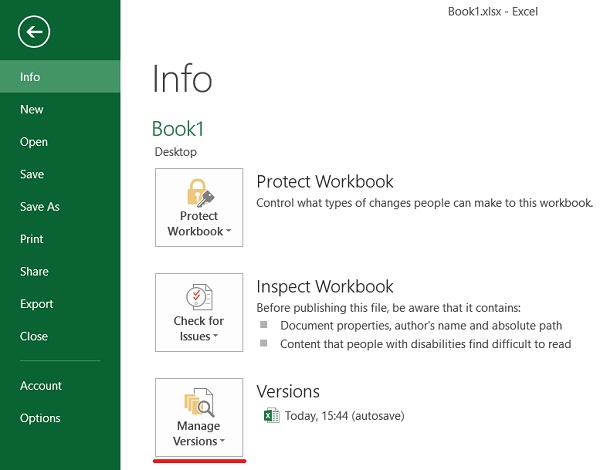Screen dimensions: 600x470
Task: Click the Versions heading
Action: (288, 392)
